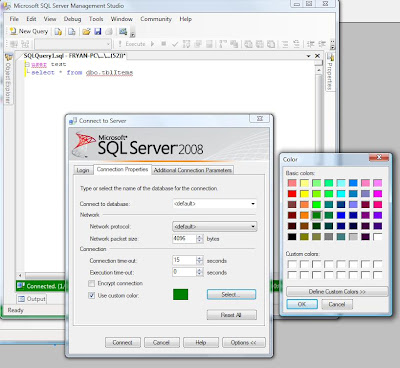Click the Uncomment Selected Lines icon
The height and width of the screenshot is (368, 400).
[x=296, y=44]
